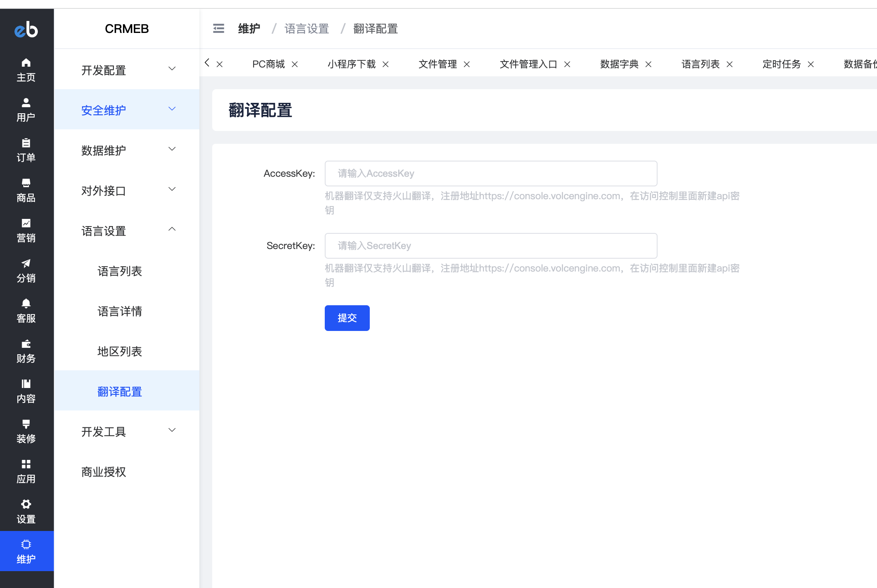Image resolution: width=877 pixels, height=588 pixels.
Task: Open the 客服 customer service section
Action: click(x=26, y=311)
